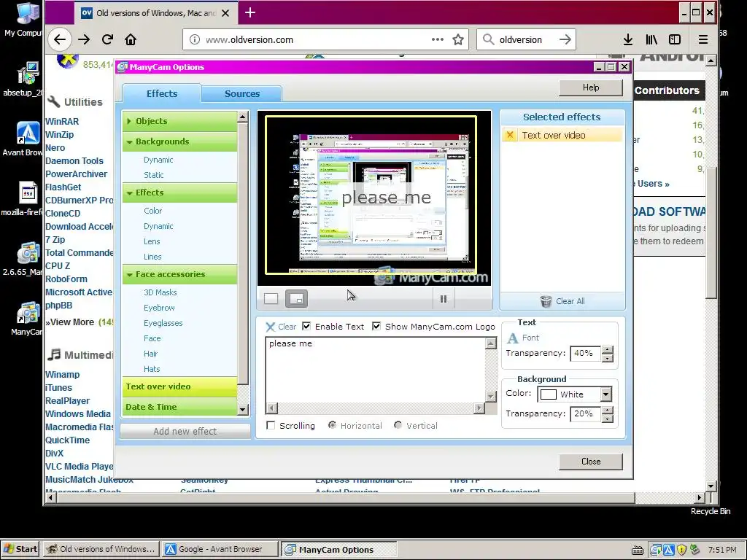Select the Vertical scrolling radio button

[x=398, y=425]
